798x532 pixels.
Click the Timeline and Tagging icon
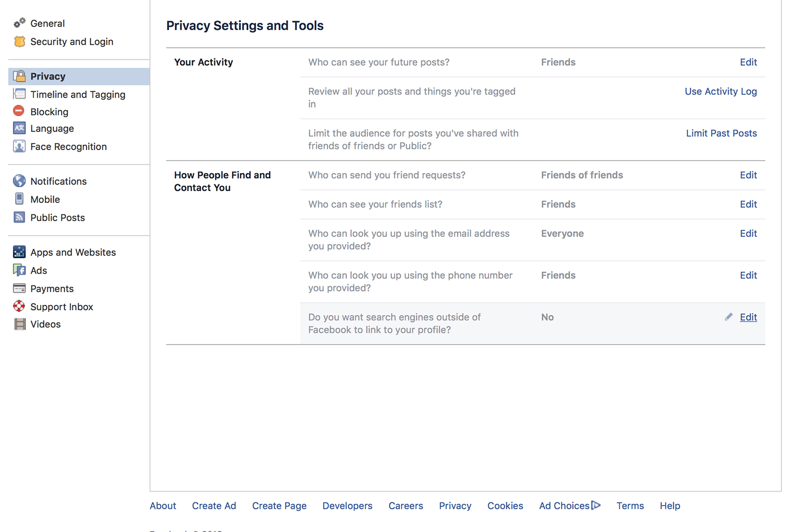tap(19, 94)
